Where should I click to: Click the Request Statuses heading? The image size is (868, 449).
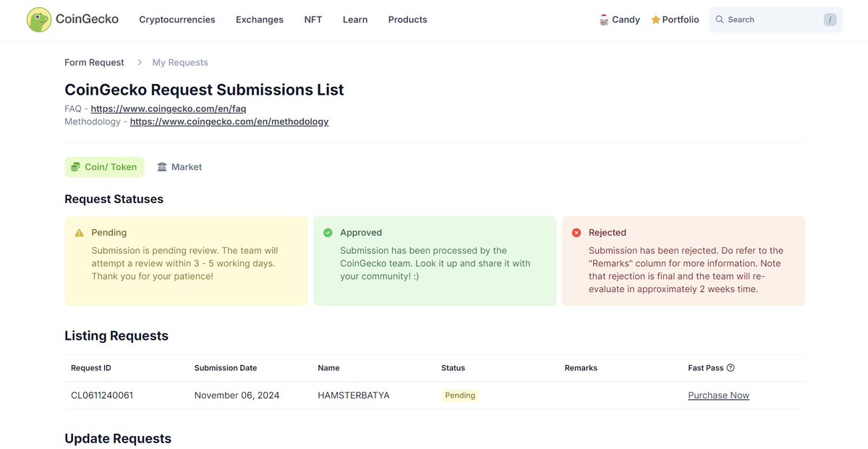114,199
